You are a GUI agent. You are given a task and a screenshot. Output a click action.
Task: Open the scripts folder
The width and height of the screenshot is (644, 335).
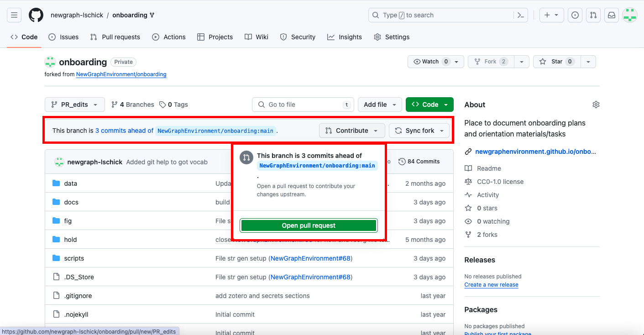(x=74, y=258)
